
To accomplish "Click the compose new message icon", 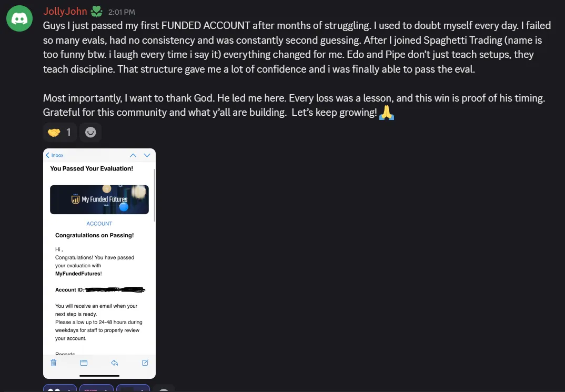I will pyautogui.click(x=145, y=363).
